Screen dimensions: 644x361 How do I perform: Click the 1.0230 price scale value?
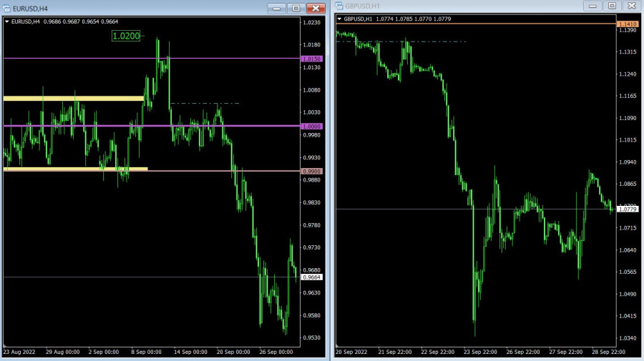click(x=312, y=23)
